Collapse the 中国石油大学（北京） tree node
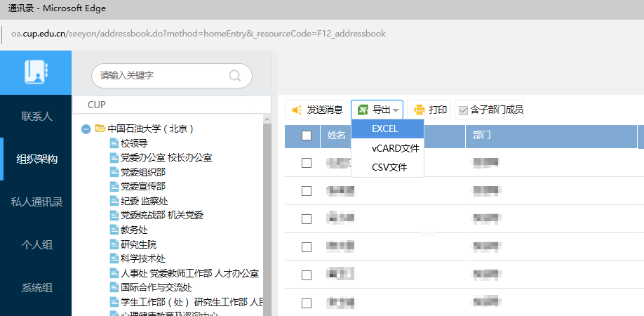This screenshot has width=644, height=316. click(86, 129)
